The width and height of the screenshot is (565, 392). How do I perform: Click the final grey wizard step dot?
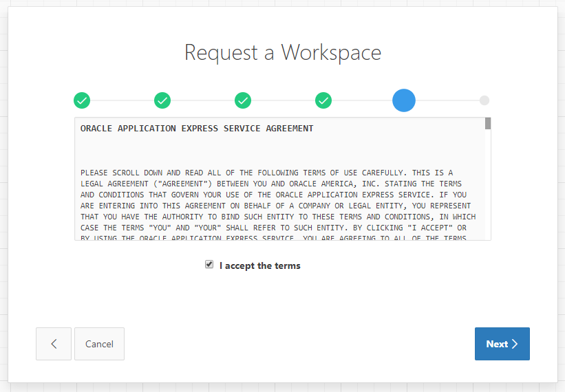484,100
